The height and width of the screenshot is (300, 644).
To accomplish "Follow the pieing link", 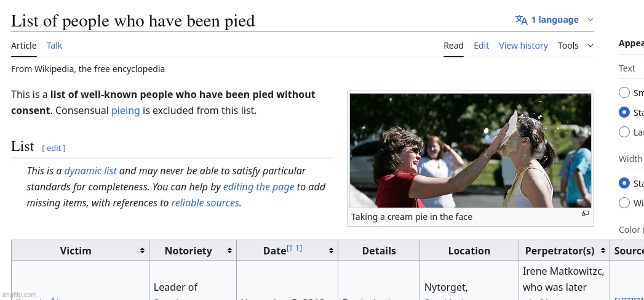I will (125, 111).
